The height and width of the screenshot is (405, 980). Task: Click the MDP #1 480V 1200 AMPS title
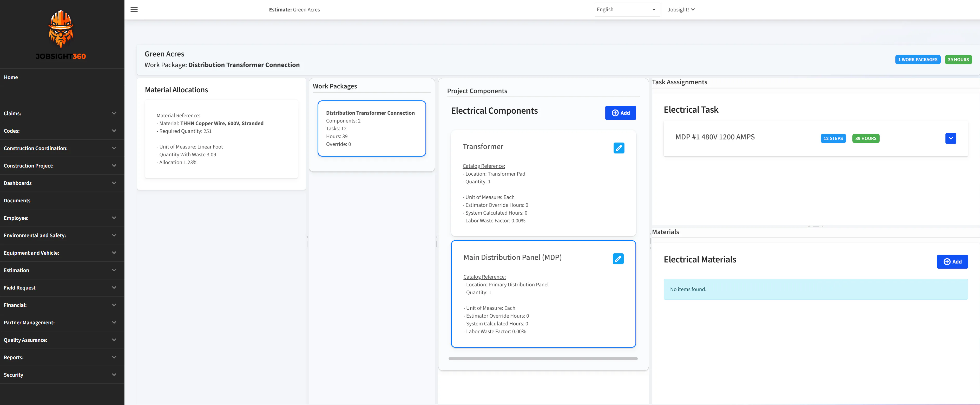tap(714, 137)
